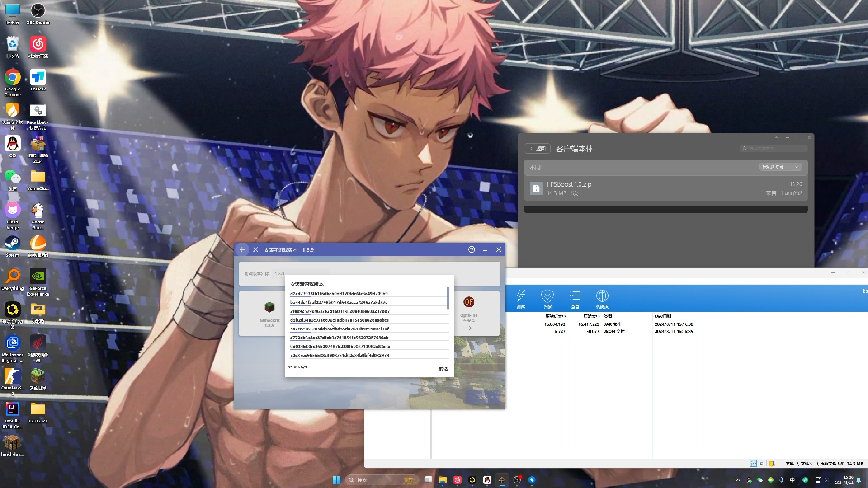This screenshot has height=488, width=868.
Task: Enable OptiFine mod installation toggle
Action: pos(468,328)
